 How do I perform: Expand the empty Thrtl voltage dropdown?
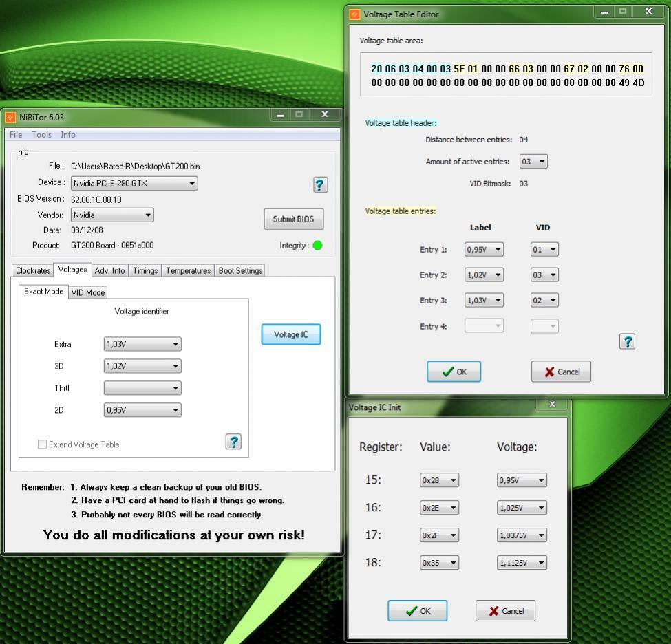click(142, 388)
